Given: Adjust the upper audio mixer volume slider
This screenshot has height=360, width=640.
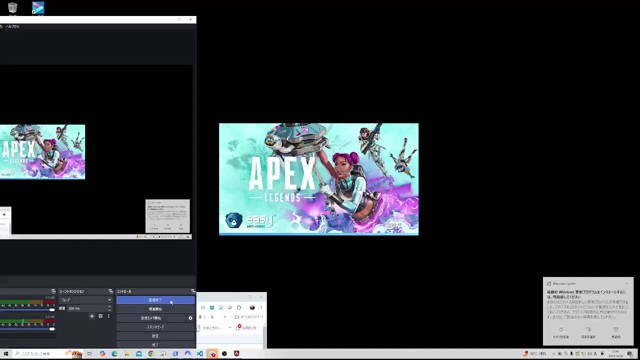Looking at the screenshot, I should [x=27, y=310].
